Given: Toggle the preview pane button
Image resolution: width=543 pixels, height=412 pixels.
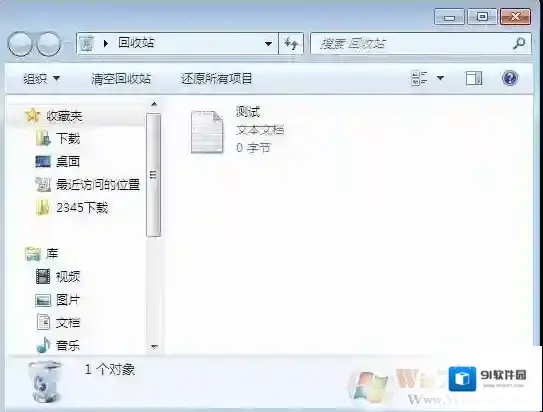Looking at the screenshot, I should [474, 79].
